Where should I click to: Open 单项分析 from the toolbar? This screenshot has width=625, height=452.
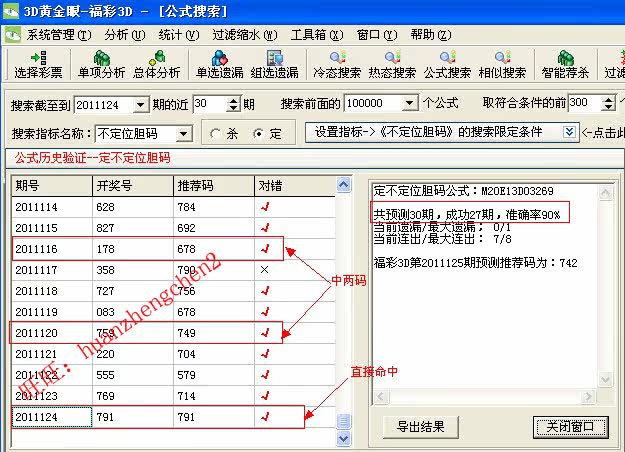[x=101, y=65]
